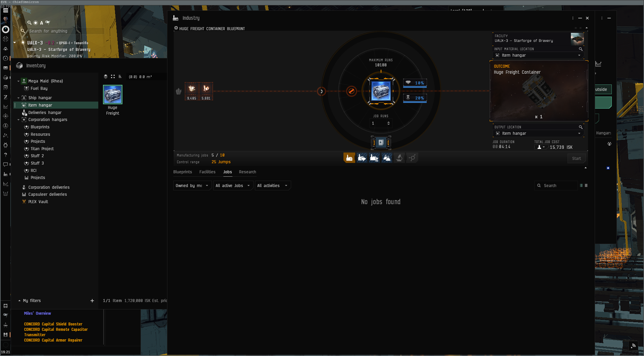The width and height of the screenshot is (644, 356).
Task: Open the main hamburger menu
Action: [x=6, y=10]
